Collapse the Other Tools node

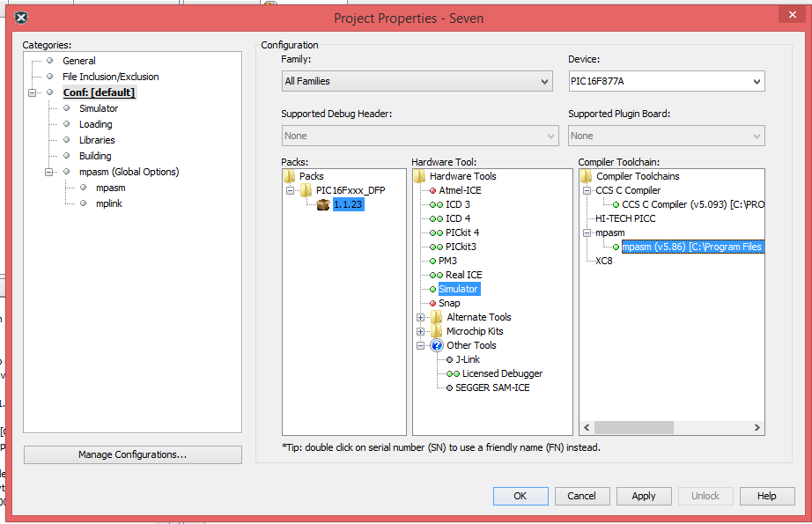[420, 345]
